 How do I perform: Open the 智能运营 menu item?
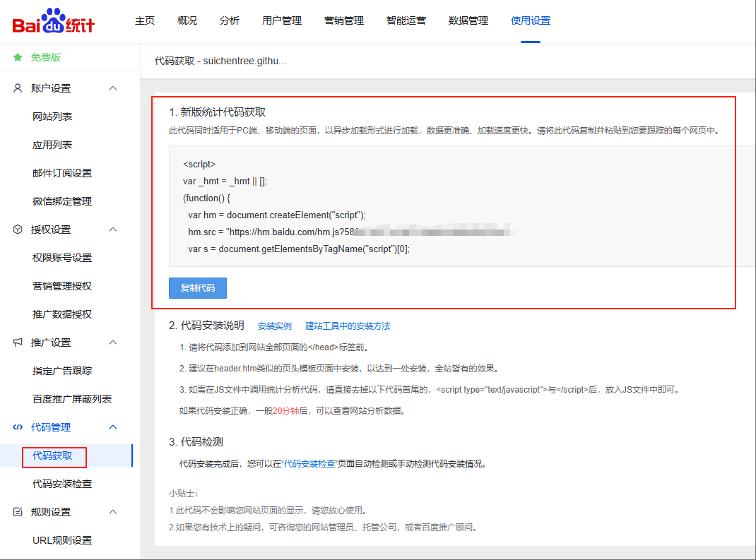[x=406, y=20]
